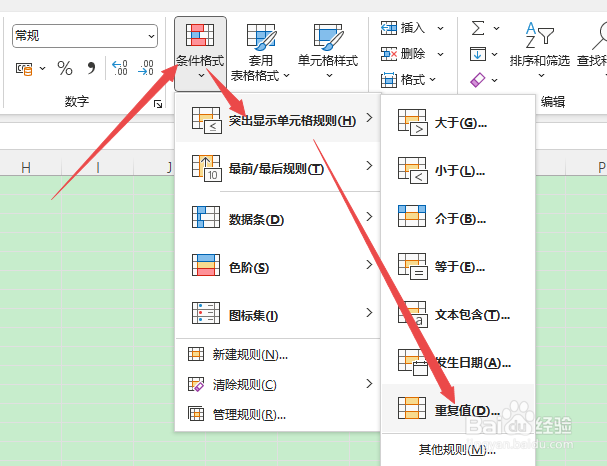
Task: Choose 等于(E)... rule
Action: 458,266
